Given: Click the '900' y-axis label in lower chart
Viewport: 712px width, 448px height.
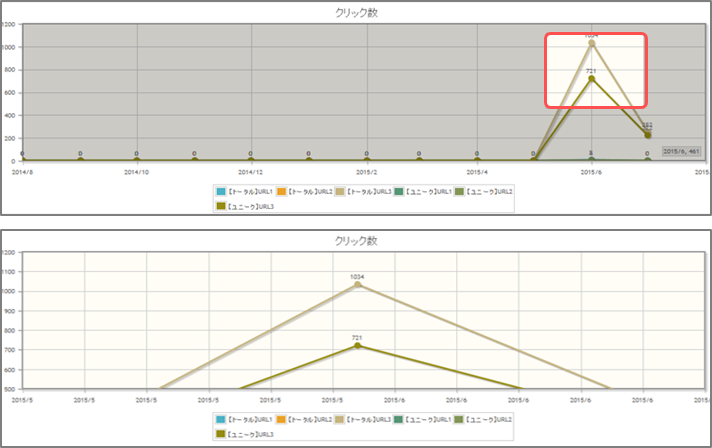Looking at the screenshot, I should point(10,311).
